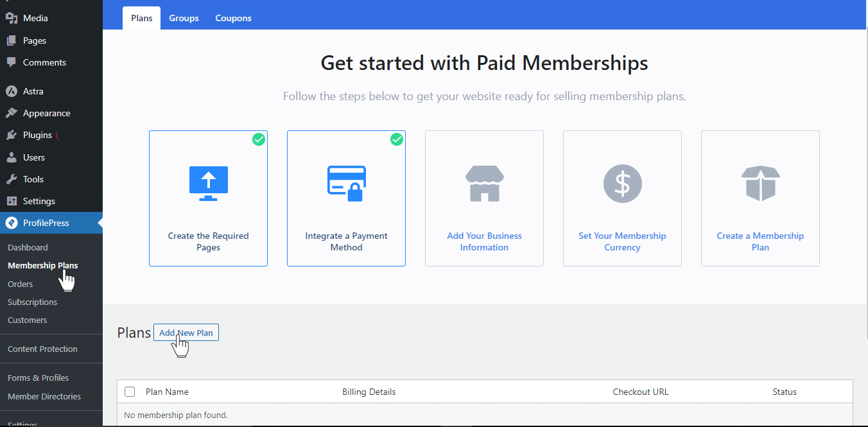Click the Billing Details column header
The image size is (868, 427).
pos(369,392)
